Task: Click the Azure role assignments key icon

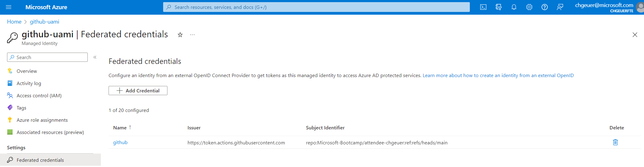Action: pyautogui.click(x=10, y=120)
